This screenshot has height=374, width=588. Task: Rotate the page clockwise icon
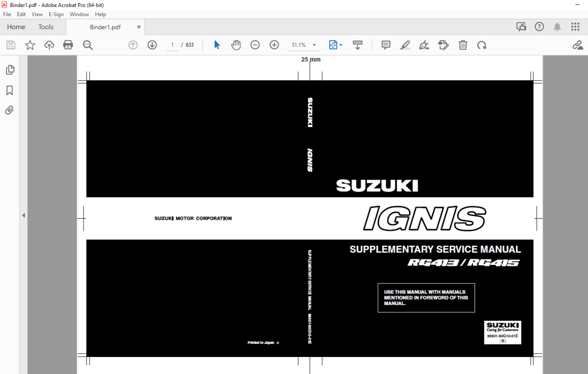point(482,45)
